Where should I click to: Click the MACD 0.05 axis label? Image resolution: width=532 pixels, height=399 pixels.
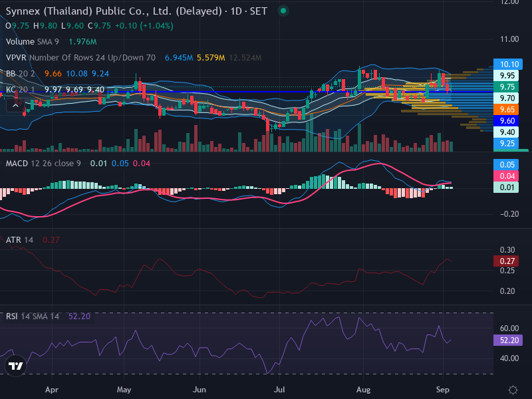[x=506, y=164]
